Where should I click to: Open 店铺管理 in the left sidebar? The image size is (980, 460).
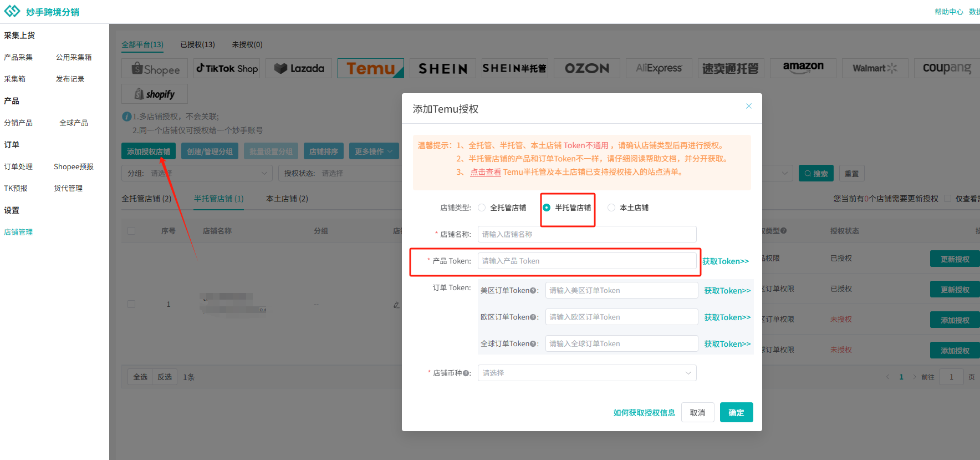pyautogui.click(x=18, y=232)
